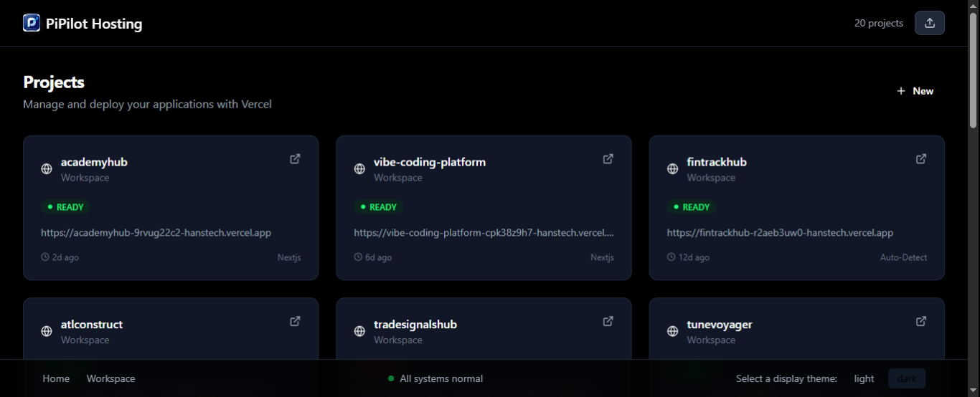Open the academyhub vercel.app URL
The height and width of the screenshot is (397, 980).
pos(156,233)
